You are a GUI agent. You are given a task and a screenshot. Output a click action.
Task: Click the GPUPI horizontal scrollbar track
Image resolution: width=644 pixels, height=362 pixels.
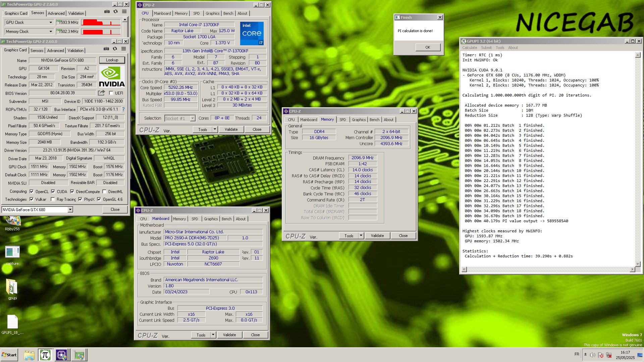click(x=548, y=269)
